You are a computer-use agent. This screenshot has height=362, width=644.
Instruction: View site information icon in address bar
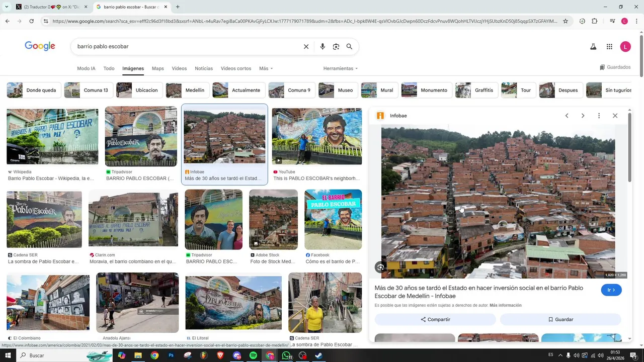[46, 21]
